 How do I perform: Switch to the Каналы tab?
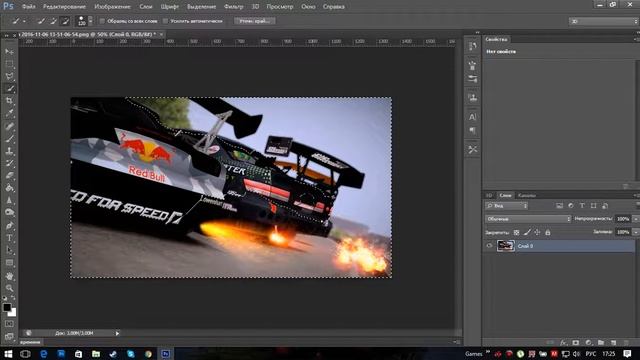pos(527,196)
